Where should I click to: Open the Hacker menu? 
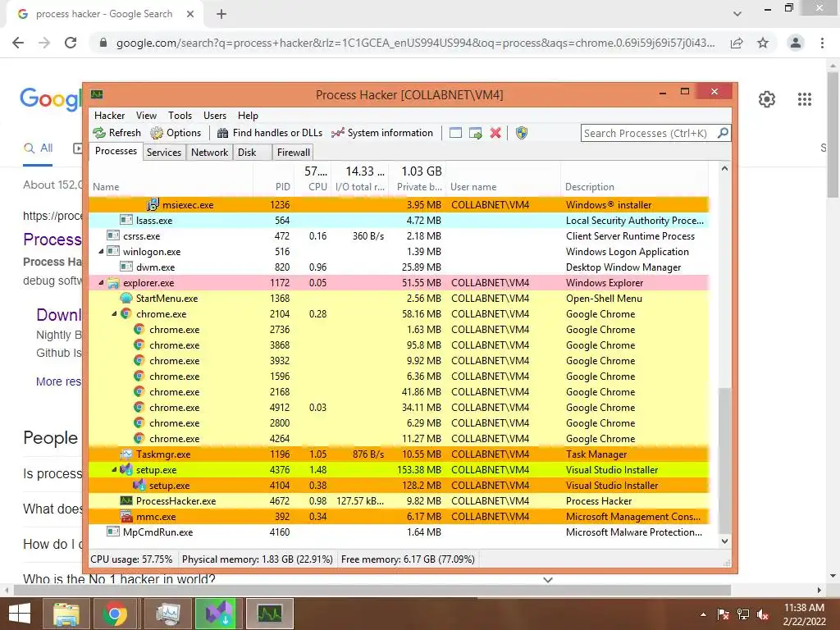pos(109,115)
